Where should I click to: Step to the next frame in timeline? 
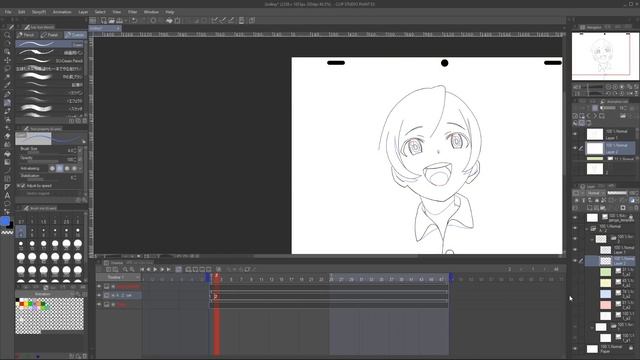[x=162, y=269]
